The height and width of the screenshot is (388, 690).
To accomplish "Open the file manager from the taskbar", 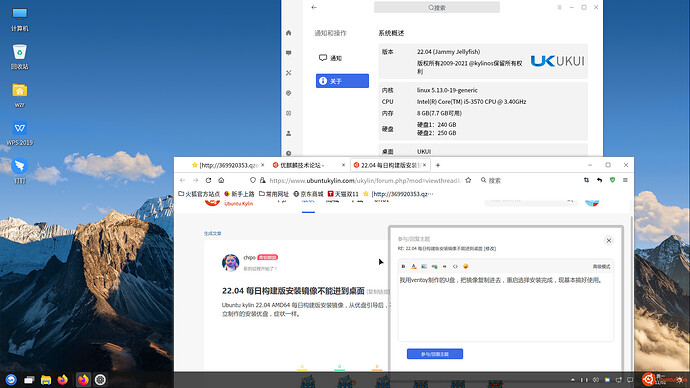I will [46, 380].
